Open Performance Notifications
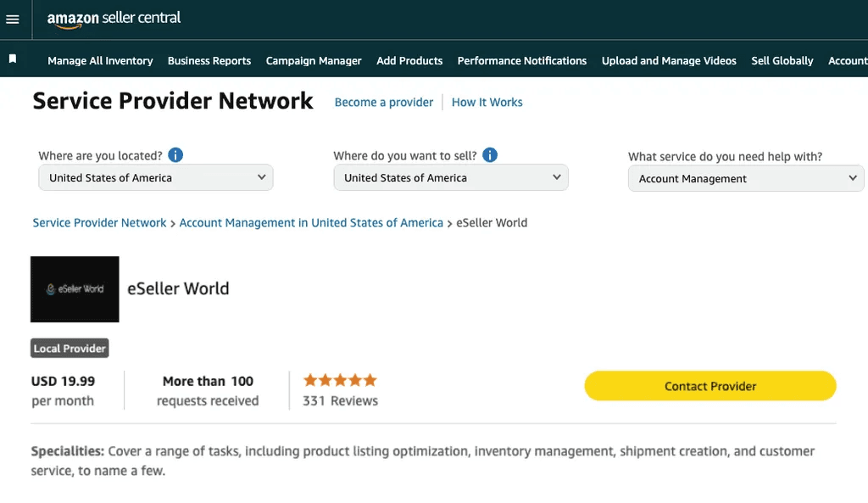 coord(522,61)
